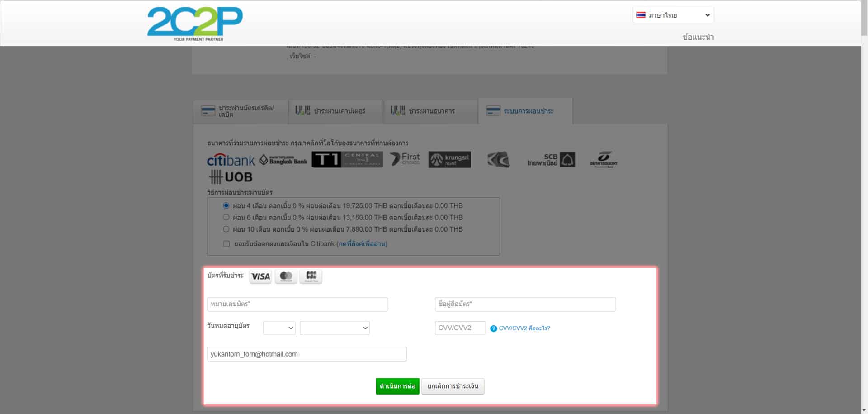Pick the Central The 1 card logo
Screen dimensions: 868x414
347,159
